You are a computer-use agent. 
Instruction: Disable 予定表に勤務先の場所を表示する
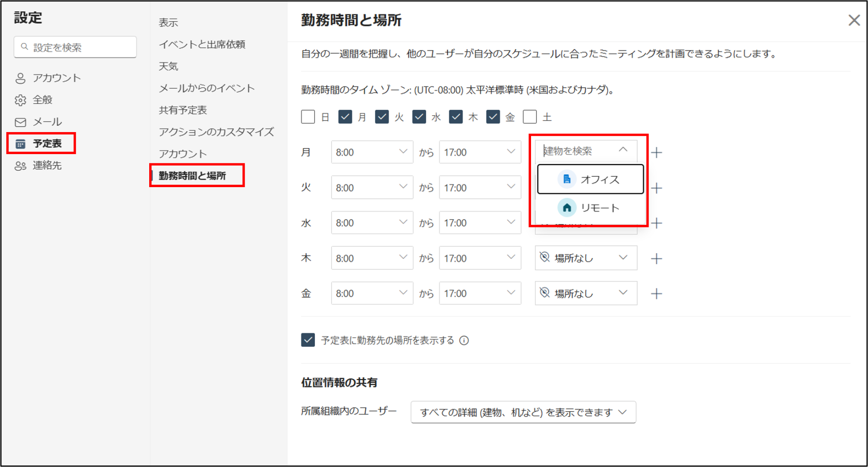click(x=308, y=340)
